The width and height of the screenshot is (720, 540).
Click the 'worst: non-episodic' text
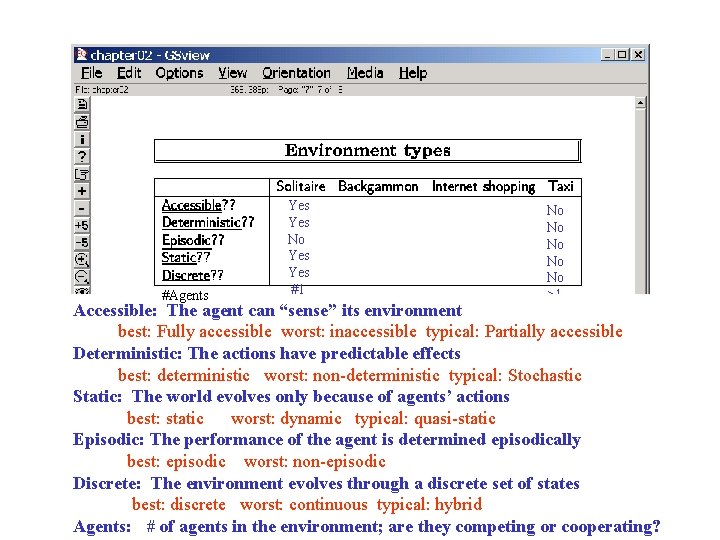(x=315, y=461)
